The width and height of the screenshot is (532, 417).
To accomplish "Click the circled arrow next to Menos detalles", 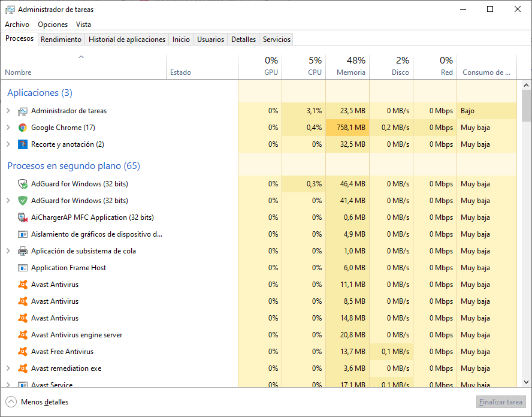I will point(11,402).
